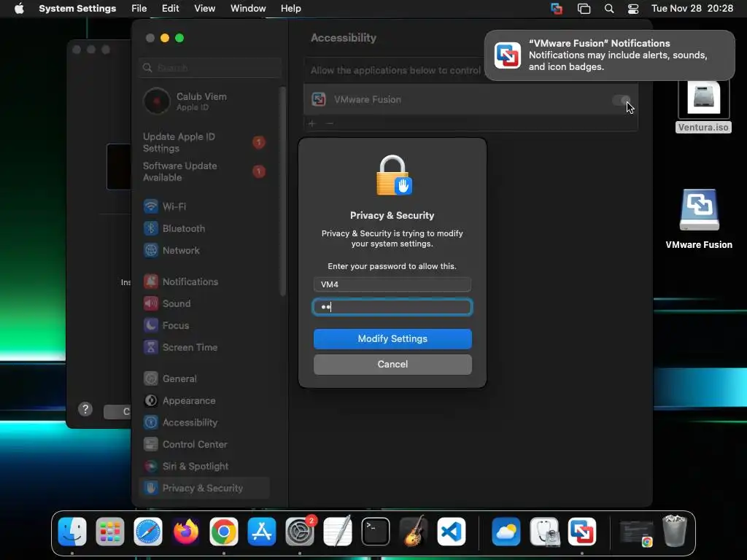Screen dimensions: 747x560
Task: Open Finder from the Dock
Action: click(72, 532)
